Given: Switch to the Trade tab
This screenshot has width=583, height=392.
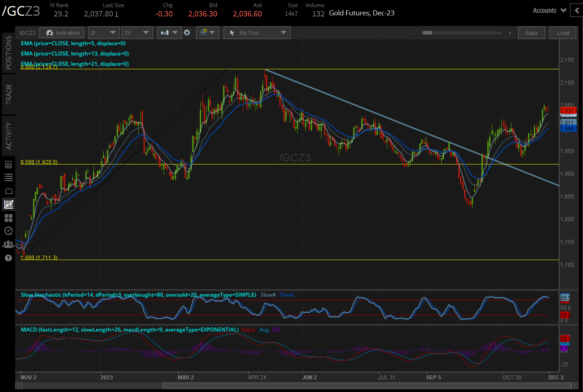Looking at the screenshot, I should [x=8, y=94].
